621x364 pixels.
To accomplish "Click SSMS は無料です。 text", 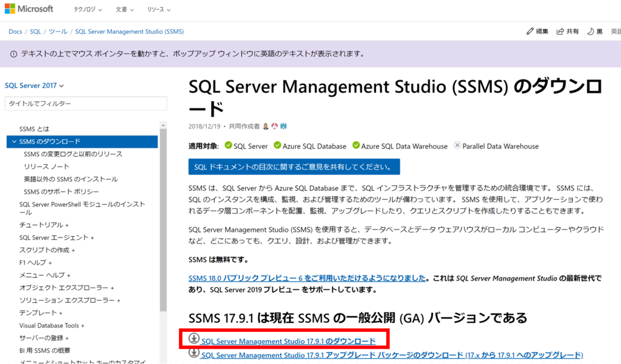I will tap(218, 260).
